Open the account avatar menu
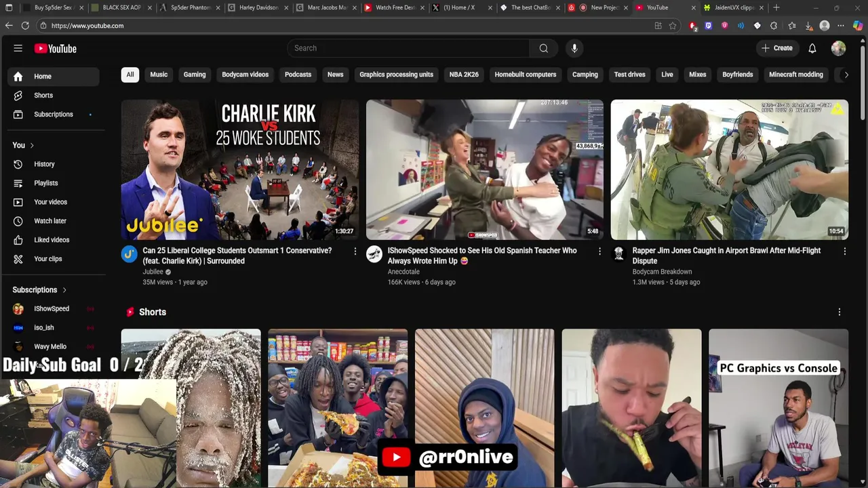Image resolution: width=868 pixels, height=488 pixels. [x=839, y=48]
